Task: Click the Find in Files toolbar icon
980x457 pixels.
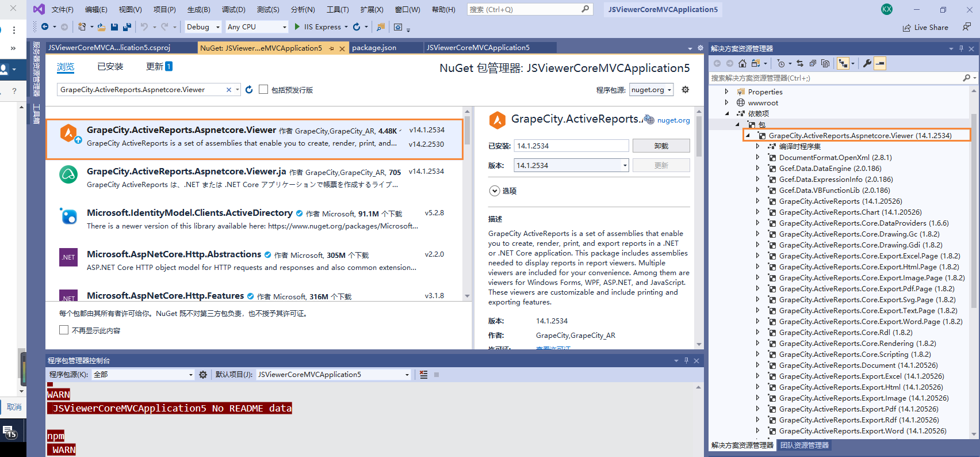Action: (x=381, y=27)
